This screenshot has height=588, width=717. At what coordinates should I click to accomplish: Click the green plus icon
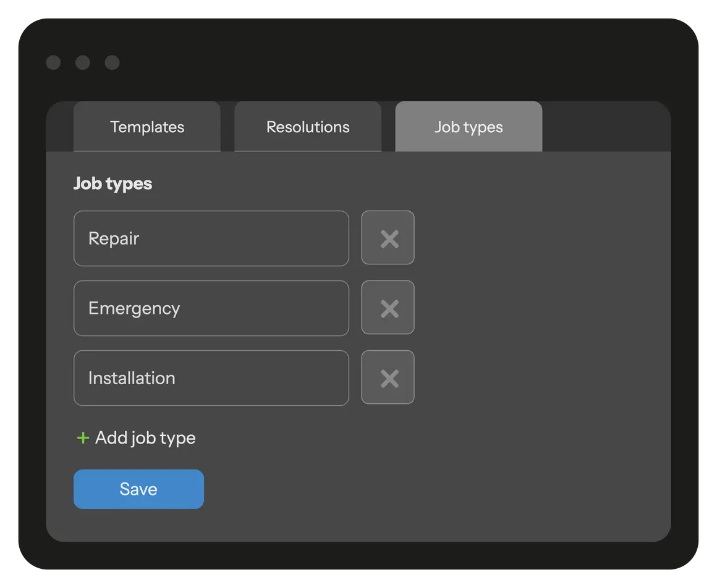(x=83, y=438)
